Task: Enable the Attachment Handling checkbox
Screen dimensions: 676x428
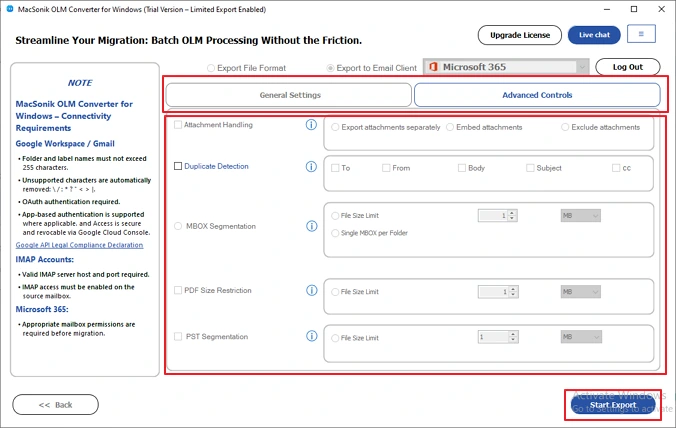Action: [x=178, y=125]
